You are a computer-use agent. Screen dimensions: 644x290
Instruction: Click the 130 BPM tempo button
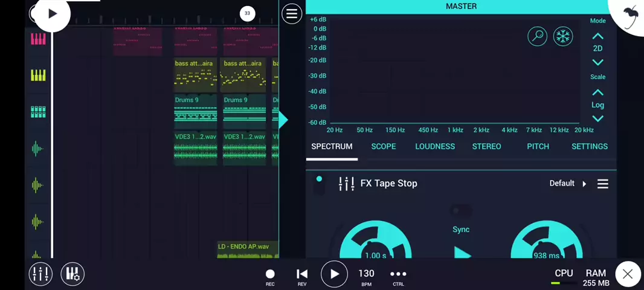coord(366,276)
